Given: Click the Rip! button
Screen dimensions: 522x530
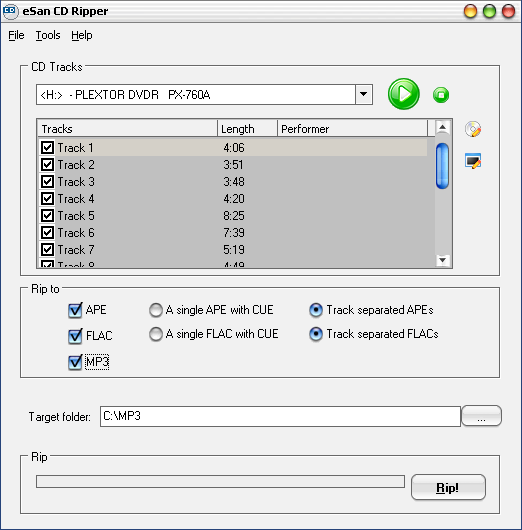Looking at the screenshot, I should coord(448,487).
